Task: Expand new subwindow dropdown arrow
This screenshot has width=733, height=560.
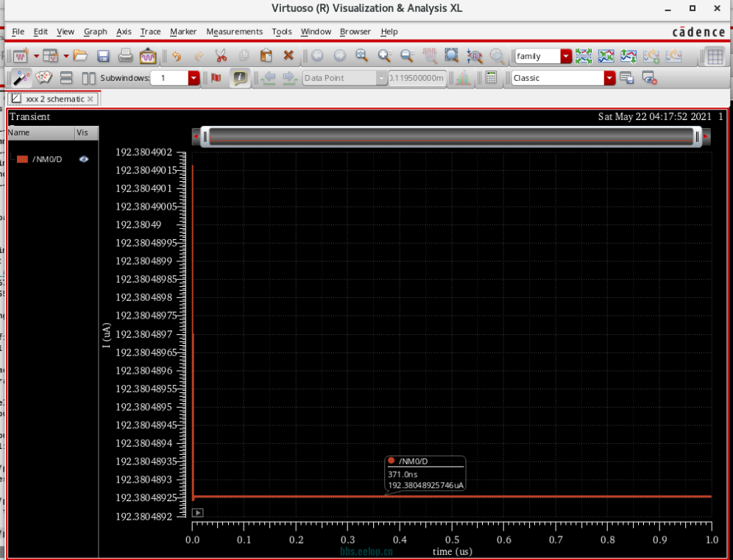Action: (66, 57)
